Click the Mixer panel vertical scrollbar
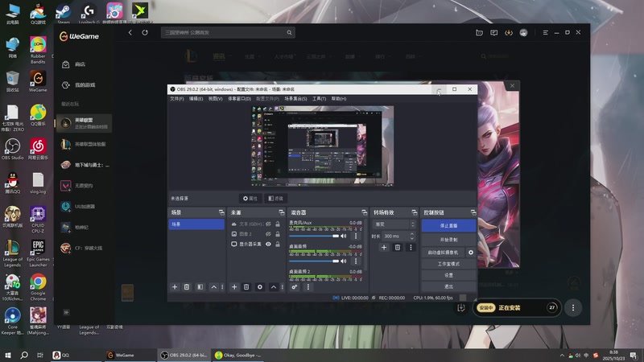The image size is (644, 362). pos(365,246)
